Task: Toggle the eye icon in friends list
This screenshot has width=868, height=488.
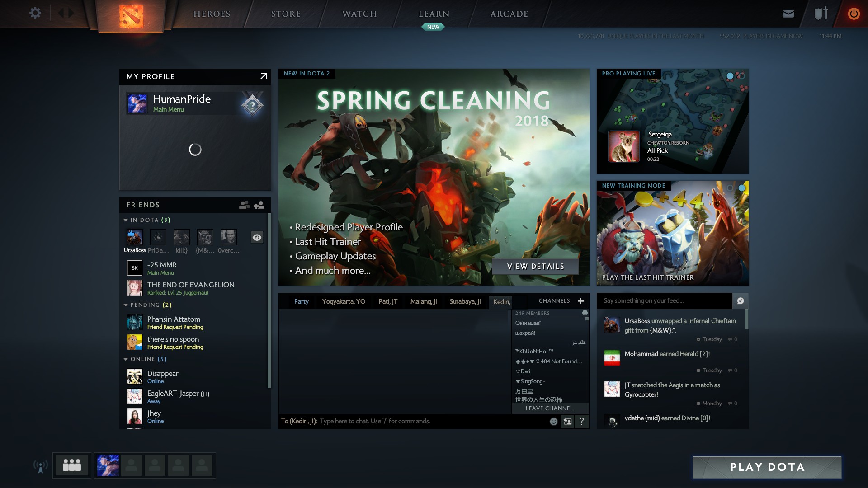Action: (257, 238)
